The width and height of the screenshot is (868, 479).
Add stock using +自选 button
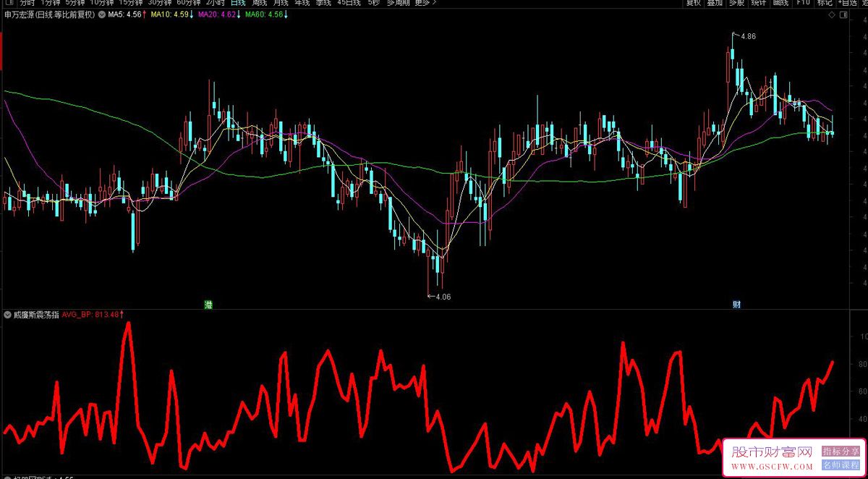point(848,3)
